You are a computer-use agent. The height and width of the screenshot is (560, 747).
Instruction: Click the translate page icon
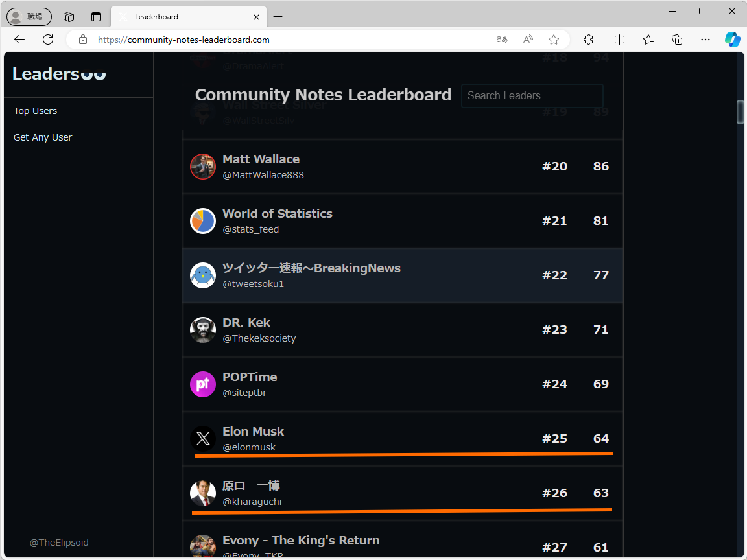click(502, 40)
